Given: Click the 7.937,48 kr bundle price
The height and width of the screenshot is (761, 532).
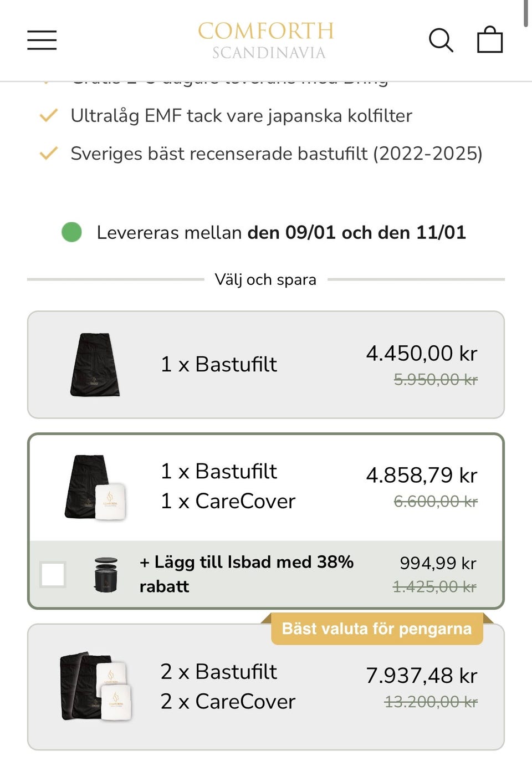Looking at the screenshot, I should [421, 676].
